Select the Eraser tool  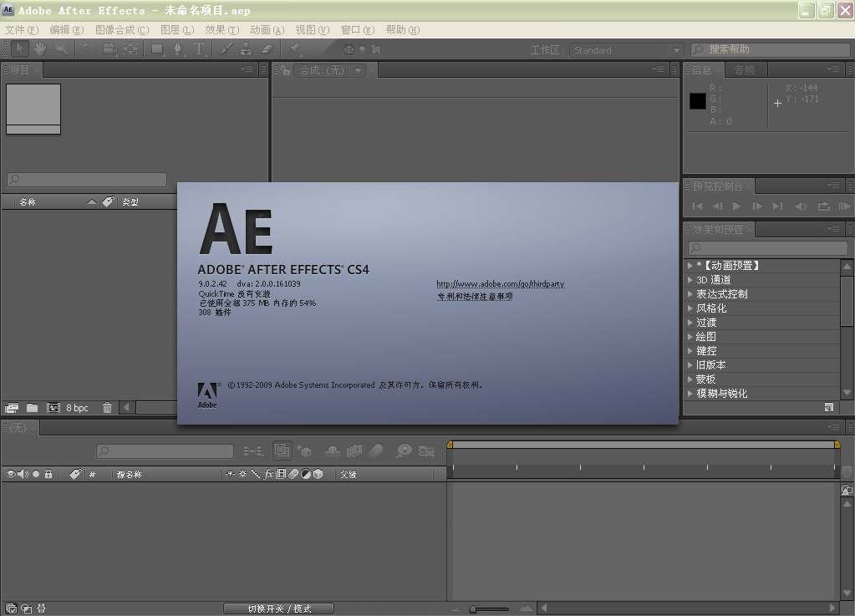coord(267,49)
